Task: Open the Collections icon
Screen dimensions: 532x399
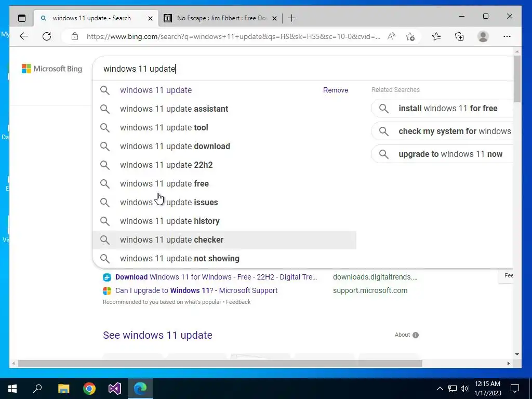Action: (x=459, y=36)
